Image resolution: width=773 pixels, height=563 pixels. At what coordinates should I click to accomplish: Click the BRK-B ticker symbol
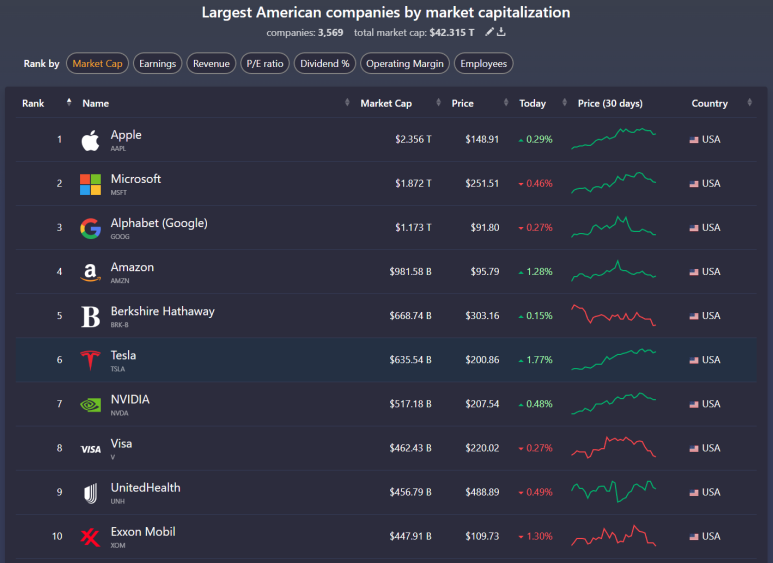(119, 325)
